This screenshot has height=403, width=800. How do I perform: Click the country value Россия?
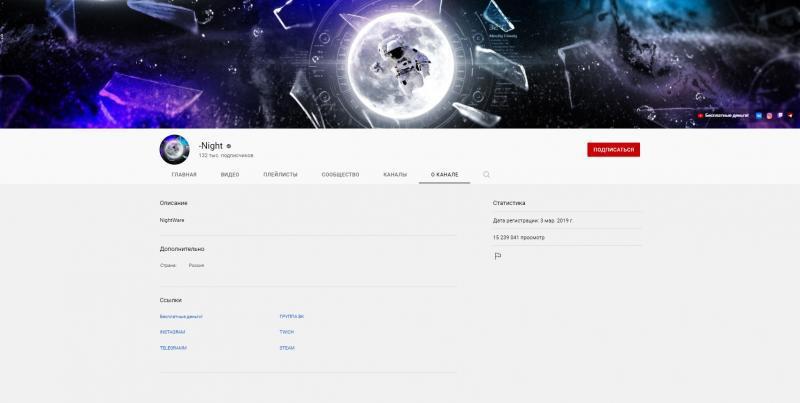pyautogui.click(x=196, y=266)
